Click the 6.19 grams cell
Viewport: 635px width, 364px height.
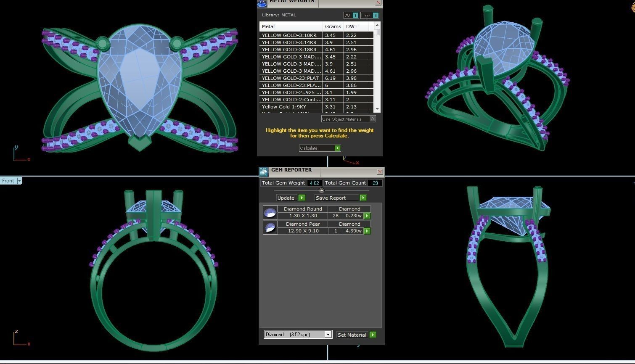(333, 78)
